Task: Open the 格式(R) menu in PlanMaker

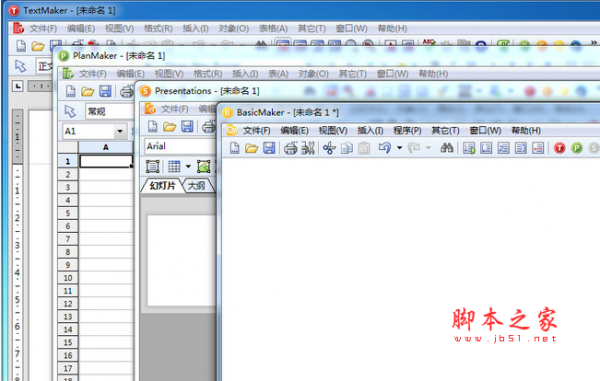Action: click(208, 73)
